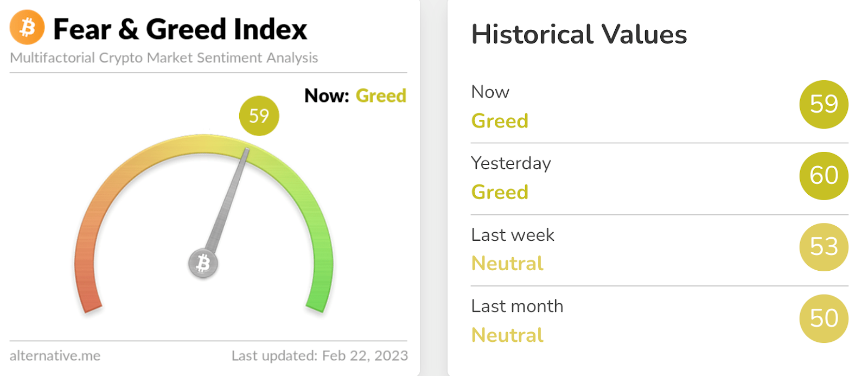This screenshot has height=376, width=868.
Task: Click the orange Bitcoin logo icon
Action: coord(27,27)
